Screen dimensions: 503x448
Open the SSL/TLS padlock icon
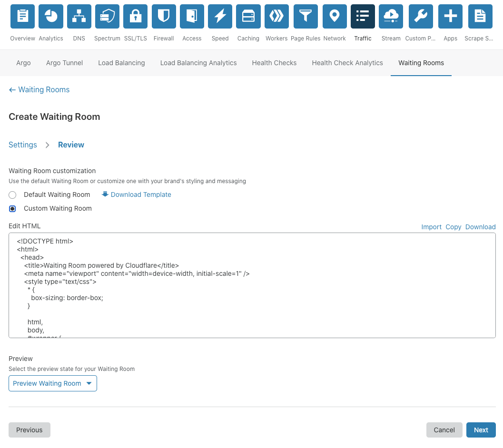tap(135, 17)
